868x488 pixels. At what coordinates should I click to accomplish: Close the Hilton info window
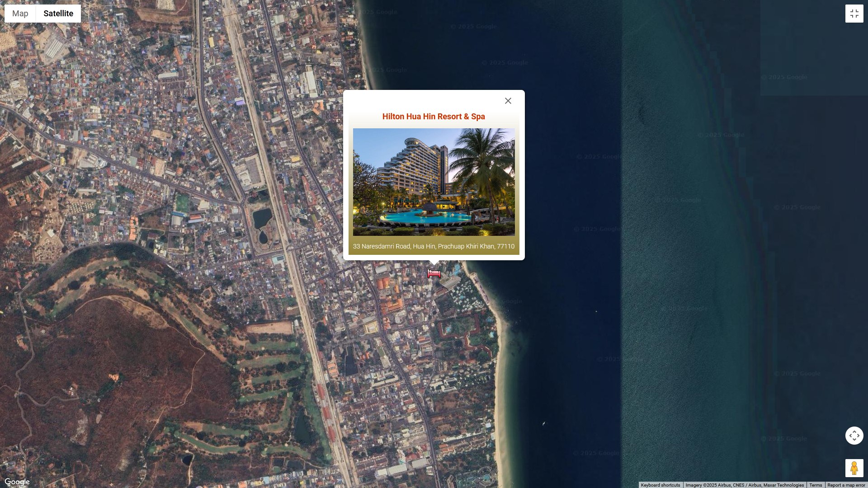click(508, 101)
